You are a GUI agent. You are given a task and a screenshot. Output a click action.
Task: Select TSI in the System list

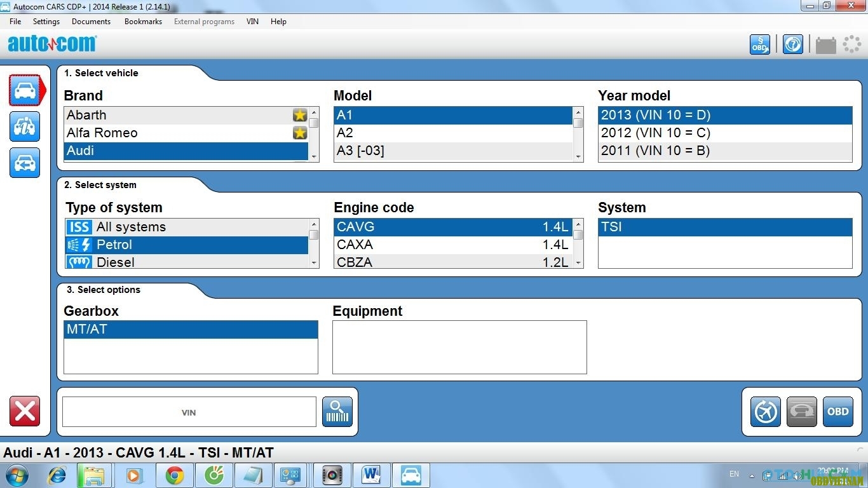pos(725,227)
